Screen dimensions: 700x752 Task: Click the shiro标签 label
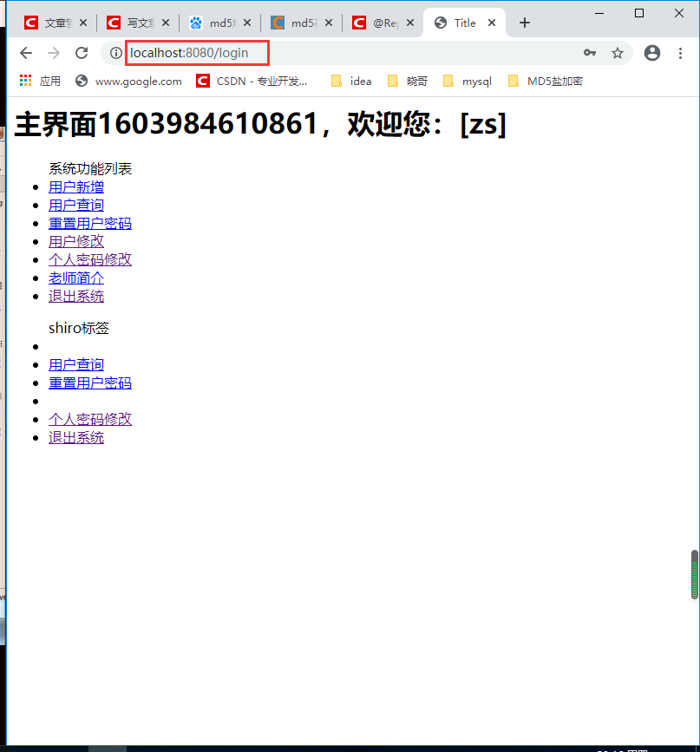coord(79,328)
